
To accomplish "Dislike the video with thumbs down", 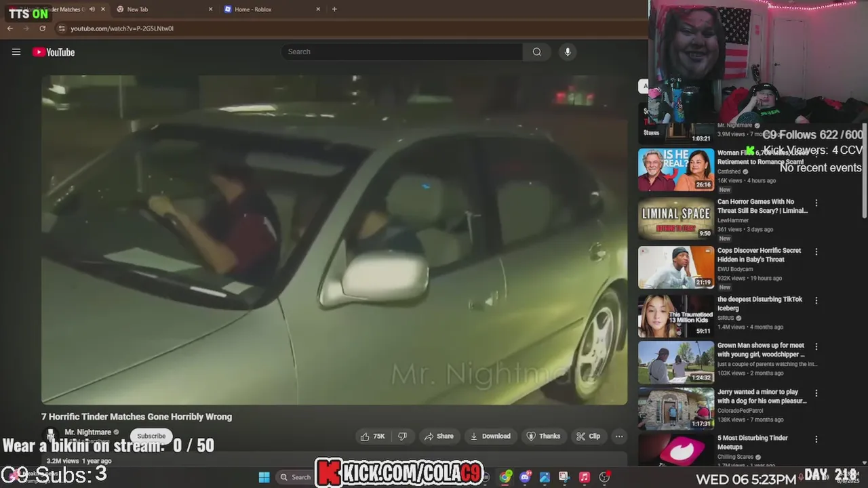I will pos(402,436).
